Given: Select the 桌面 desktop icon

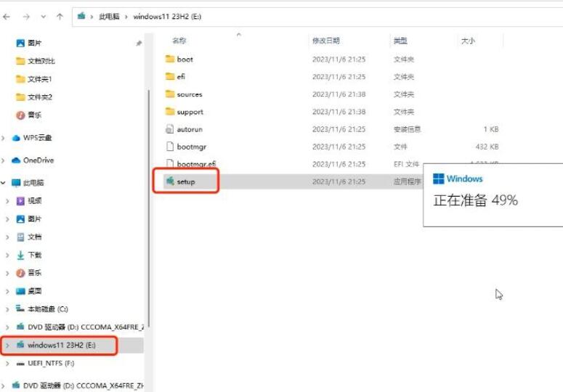Looking at the screenshot, I should point(20,291).
